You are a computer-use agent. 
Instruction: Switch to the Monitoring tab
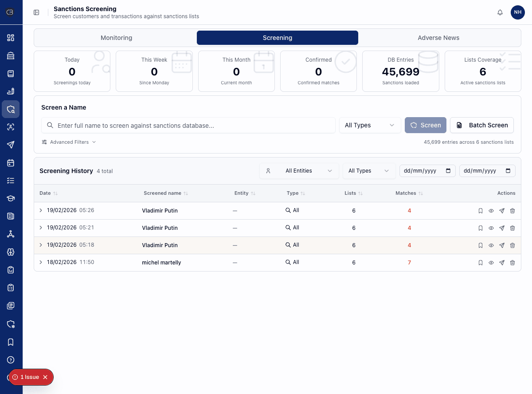coord(116,38)
